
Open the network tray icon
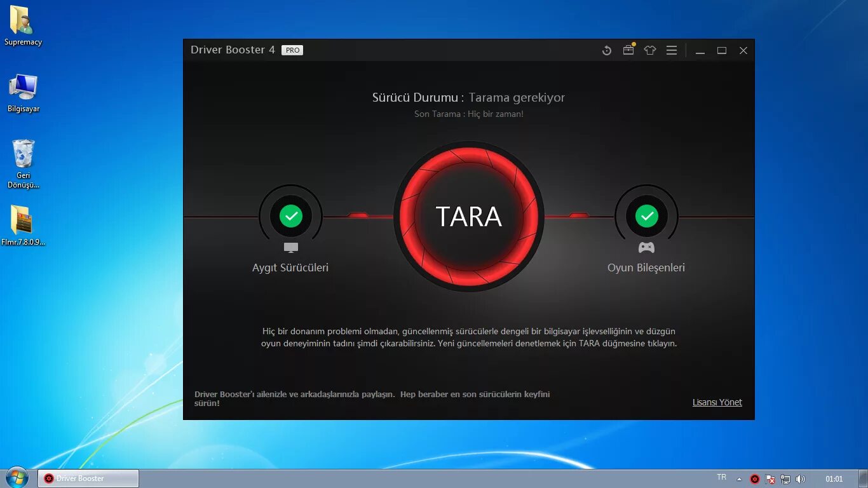(x=785, y=479)
